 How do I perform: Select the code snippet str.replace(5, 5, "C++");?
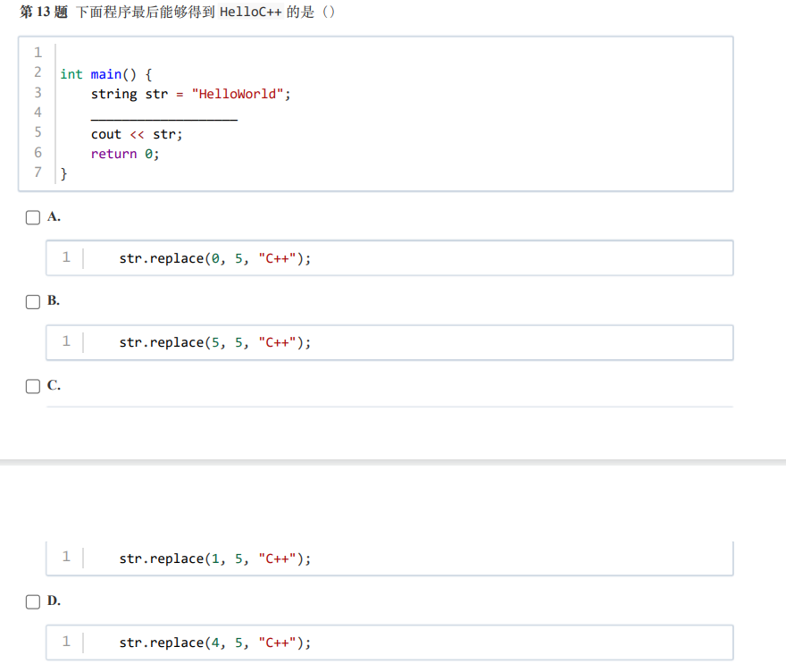tap(214, 342)
